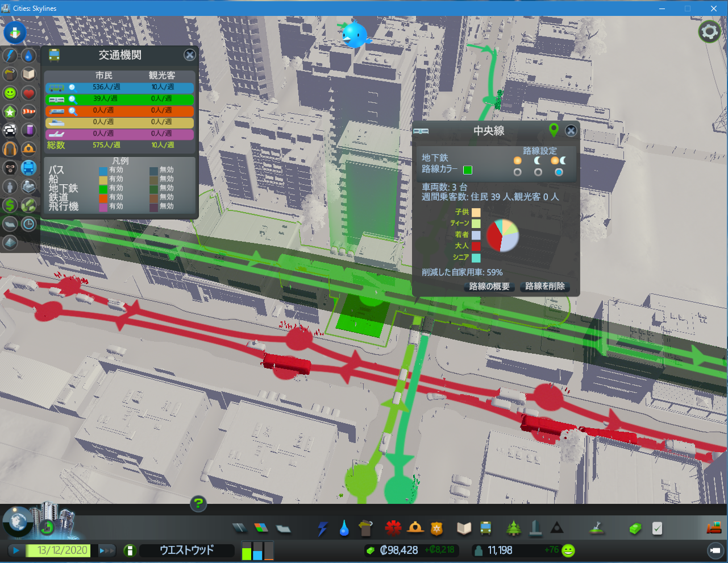The image size is (728, 563).
Task: Show train lines using magnifier icon
Action: pos(73,111)
